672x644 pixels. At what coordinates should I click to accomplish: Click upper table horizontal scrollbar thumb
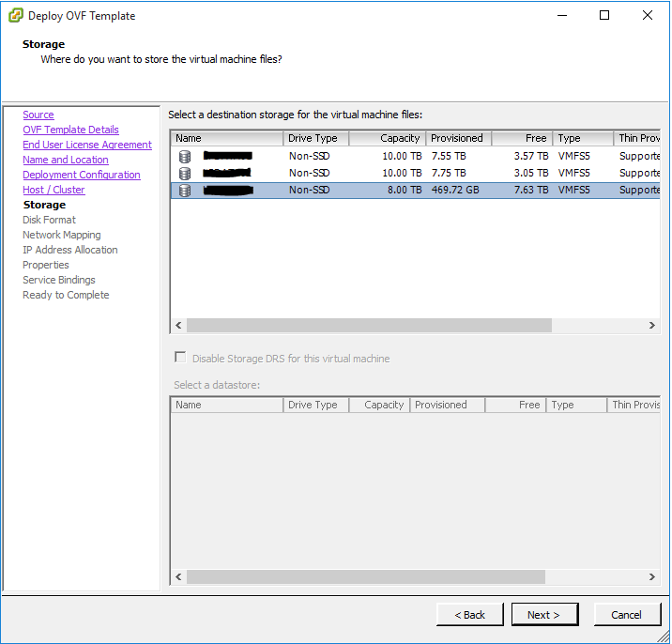pyautogui.click(x=369, y=326)
